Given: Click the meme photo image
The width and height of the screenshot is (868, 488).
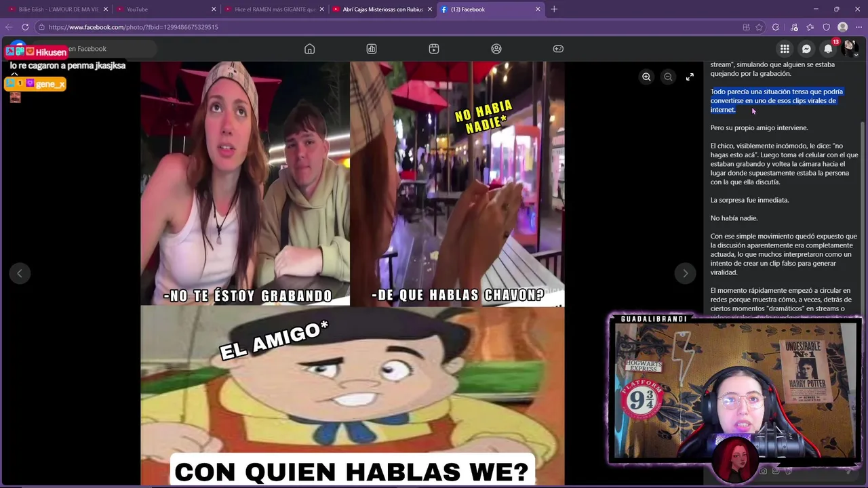Looking at the screenshot, I should click(x=352, y=273).
